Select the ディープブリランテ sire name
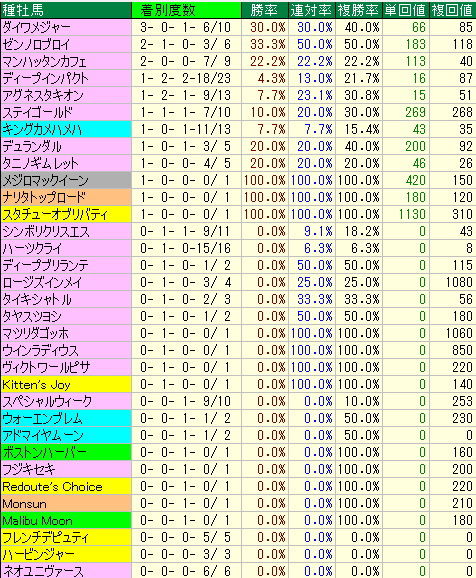Image resolution: width=476 pixels, height=578 pixels. point(45,265)
